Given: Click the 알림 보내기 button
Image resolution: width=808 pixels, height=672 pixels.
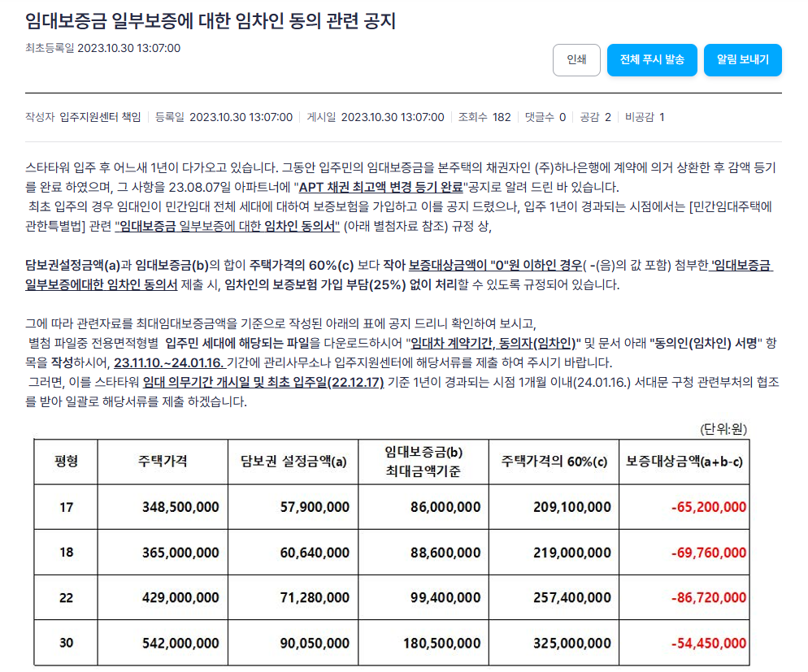Looking at the screenshot, I should tap(742, 60).
